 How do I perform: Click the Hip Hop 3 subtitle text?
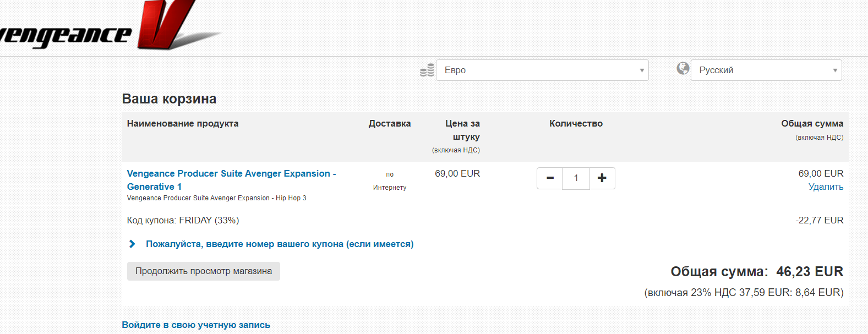point(217,198)
